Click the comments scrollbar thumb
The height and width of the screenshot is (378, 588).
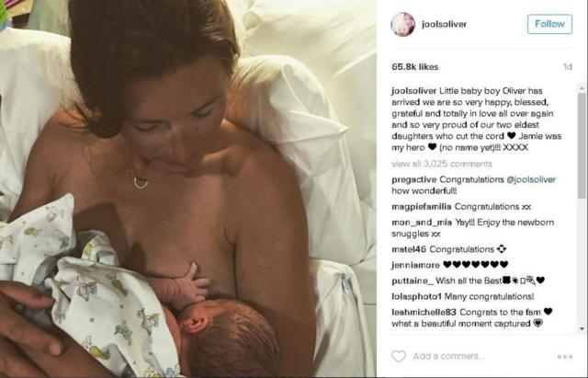(x=582, y=146)
